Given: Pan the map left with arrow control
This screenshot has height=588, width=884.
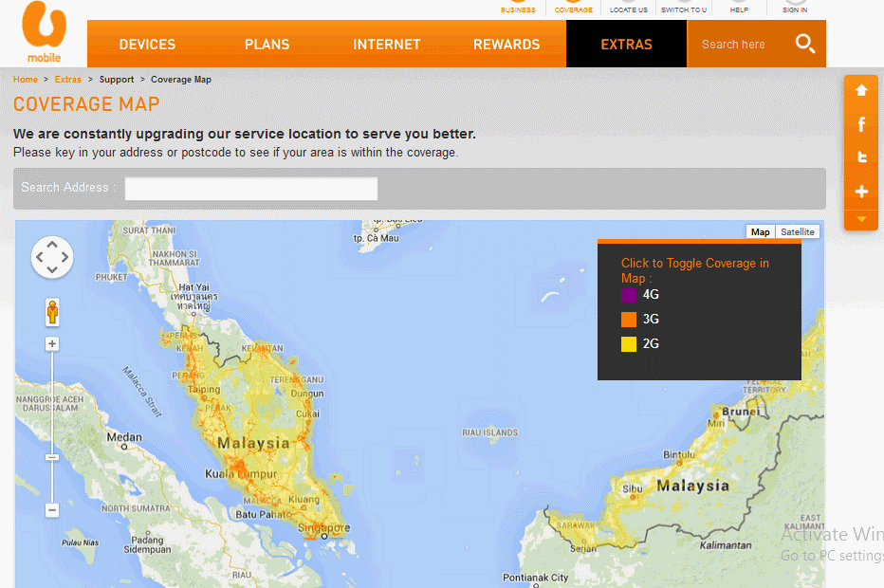Looking at the screenshot, I should point(40,257).
